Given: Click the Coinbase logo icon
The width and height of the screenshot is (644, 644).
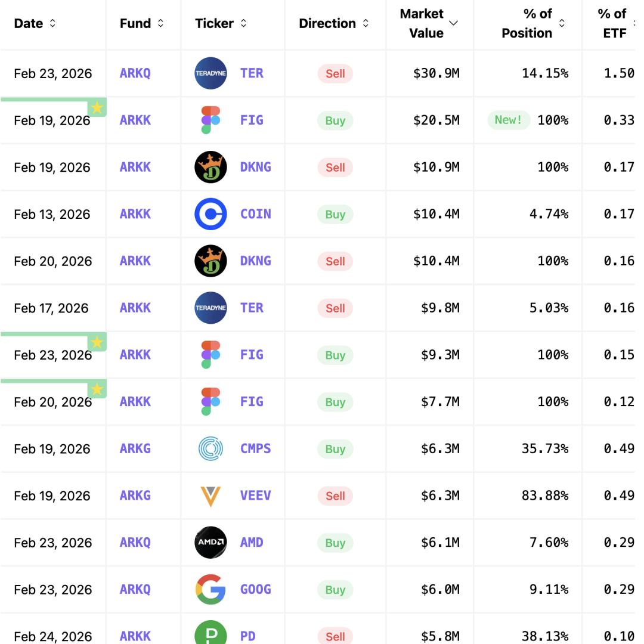Looking at the screenshot, I should (210, 214).
